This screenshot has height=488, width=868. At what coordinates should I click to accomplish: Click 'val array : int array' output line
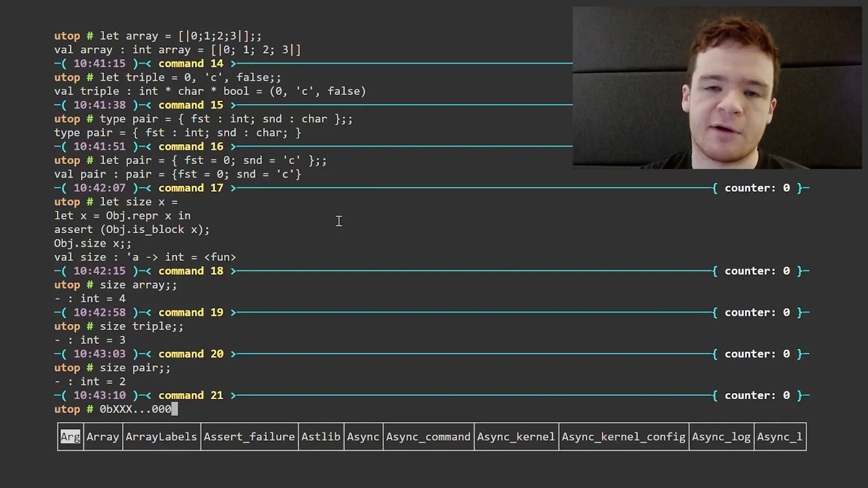(x=177, y=50)
